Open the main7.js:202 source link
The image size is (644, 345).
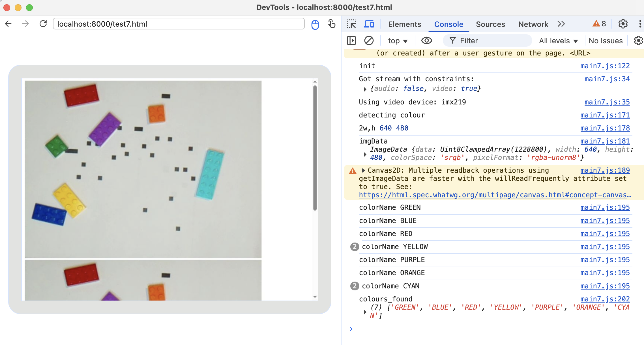point(605,299)
